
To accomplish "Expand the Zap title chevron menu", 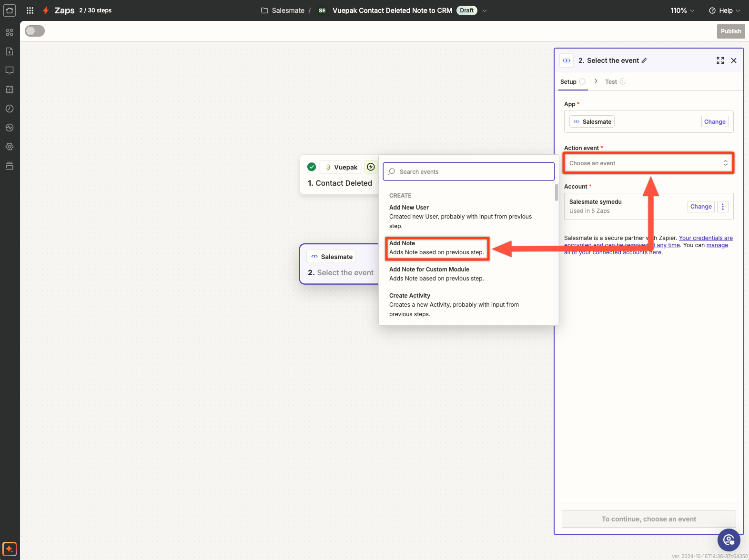I will [x=485, y=10].
